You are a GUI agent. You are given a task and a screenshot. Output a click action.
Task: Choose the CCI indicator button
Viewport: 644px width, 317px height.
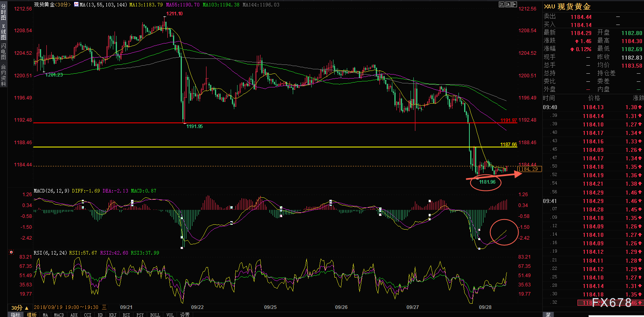tap(88, 315)
